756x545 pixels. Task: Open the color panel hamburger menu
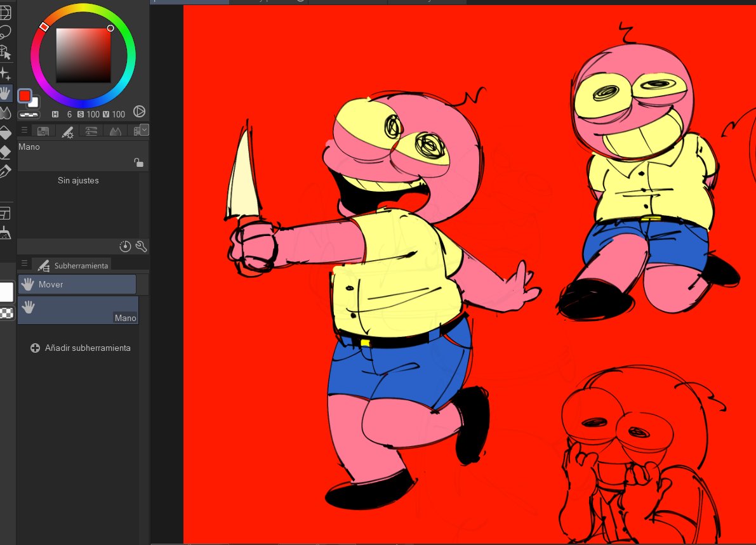click(24, 130)
